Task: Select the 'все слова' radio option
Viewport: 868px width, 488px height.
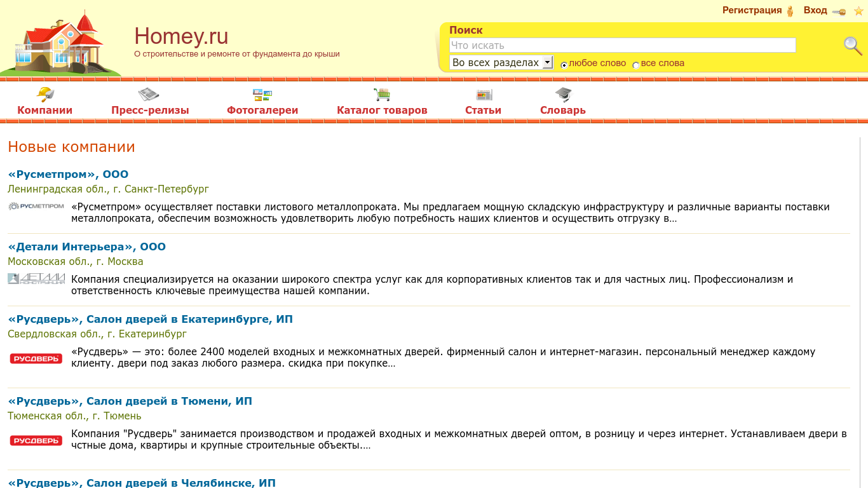Action: coord(636,65)
